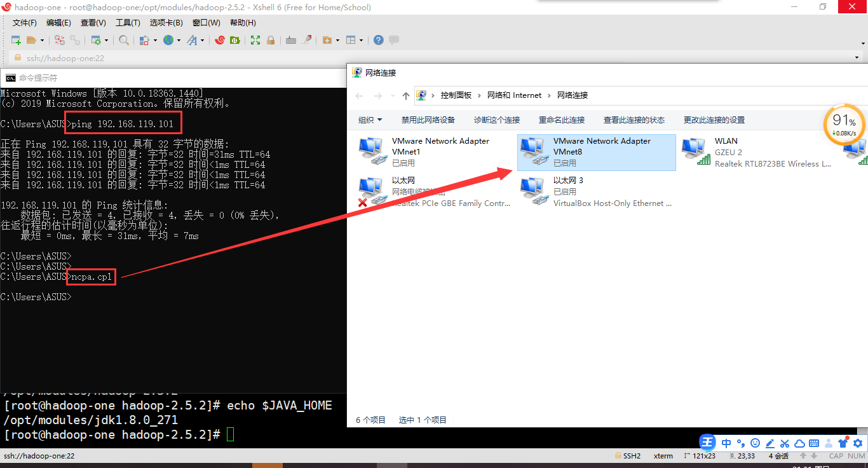Expand the Open session folder dropdown arrow
The width and height of the screenshot is (868, 468).
click(x=42, y=40)
